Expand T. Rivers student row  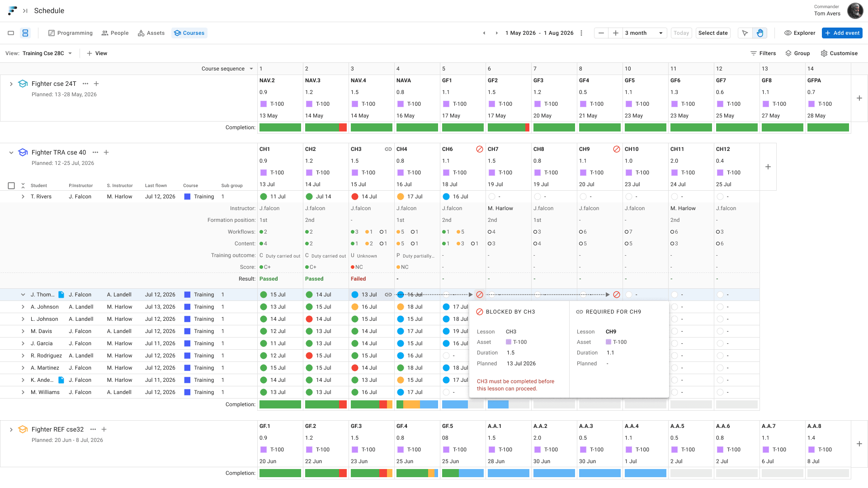point(23,197)
